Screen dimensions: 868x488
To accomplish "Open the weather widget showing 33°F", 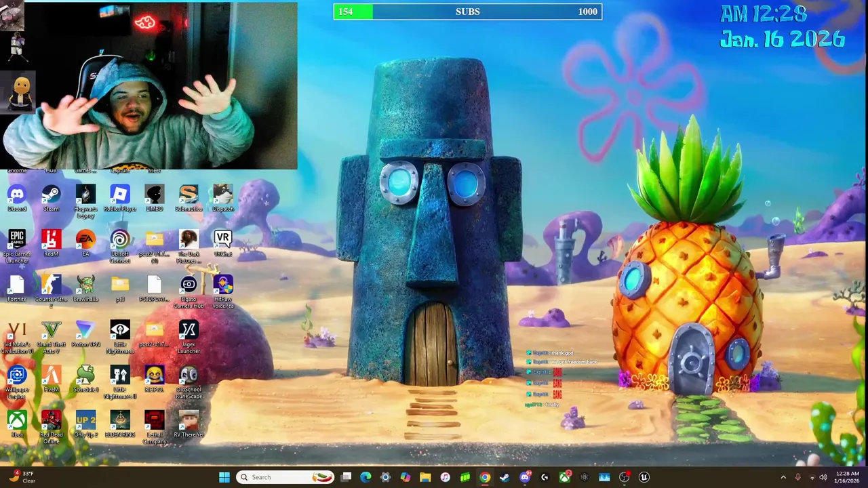I will point(23,477).
